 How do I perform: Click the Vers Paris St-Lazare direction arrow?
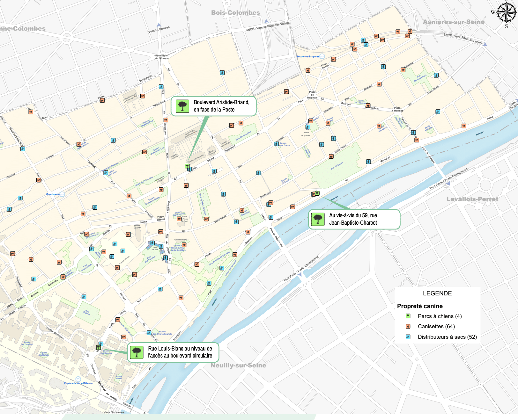(485, 44)
